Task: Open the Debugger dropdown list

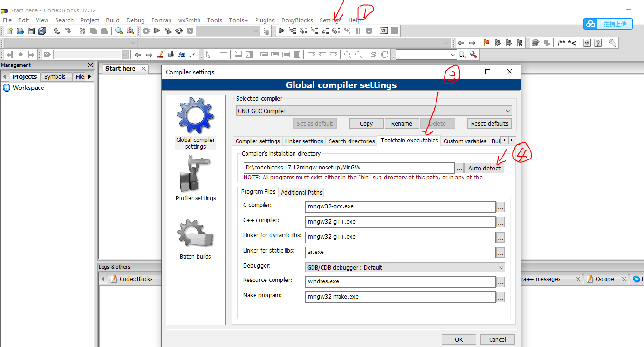Action: tap(405, 267)
